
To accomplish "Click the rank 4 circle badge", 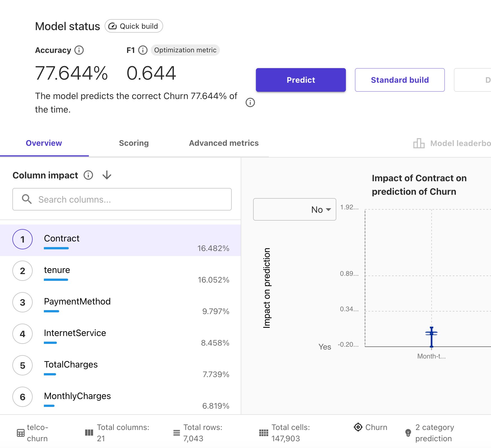I will pos(22,334).
